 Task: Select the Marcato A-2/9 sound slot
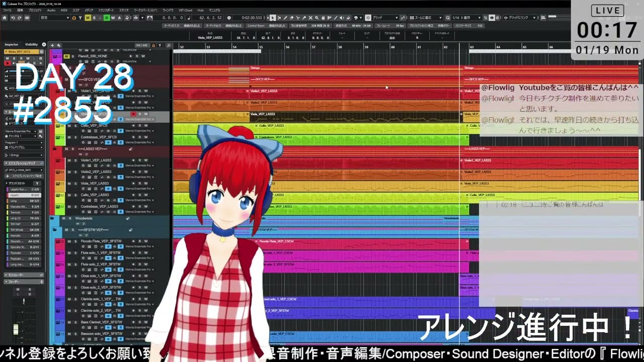click(24, 236)
